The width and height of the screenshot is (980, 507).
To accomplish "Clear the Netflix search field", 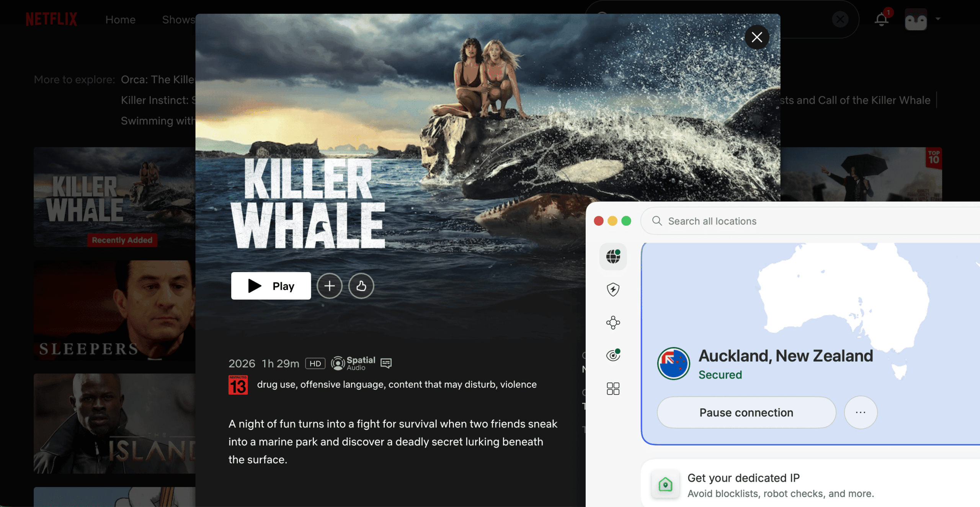I will (840, 19).
